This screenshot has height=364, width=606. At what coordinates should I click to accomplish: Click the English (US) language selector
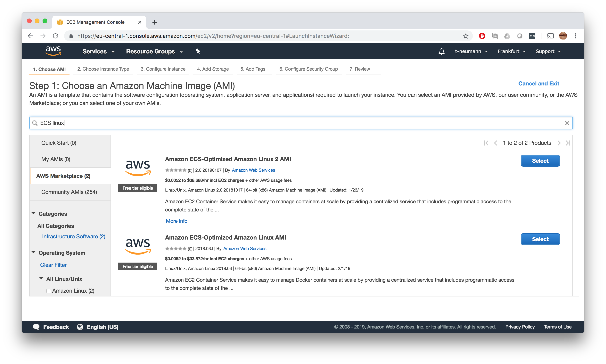point(103,327)
